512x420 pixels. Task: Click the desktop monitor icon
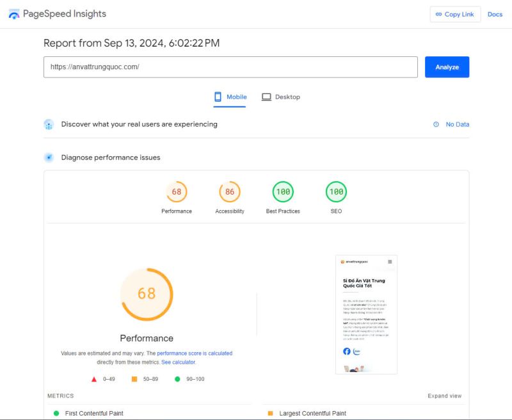[266, 97]
